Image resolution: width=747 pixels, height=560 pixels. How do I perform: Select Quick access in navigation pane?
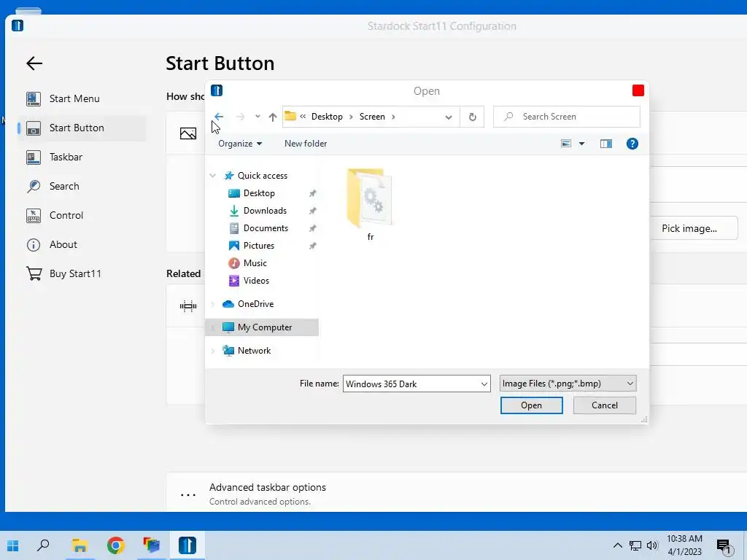tap(262, 176)
